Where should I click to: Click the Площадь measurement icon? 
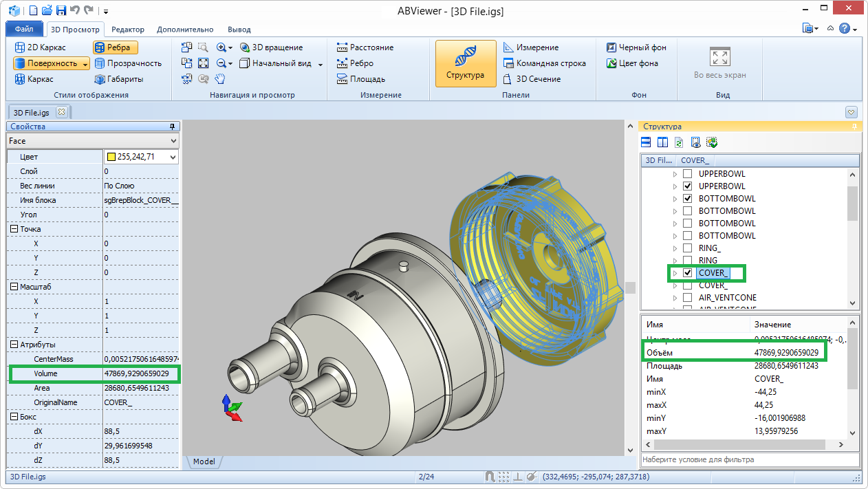342,79
